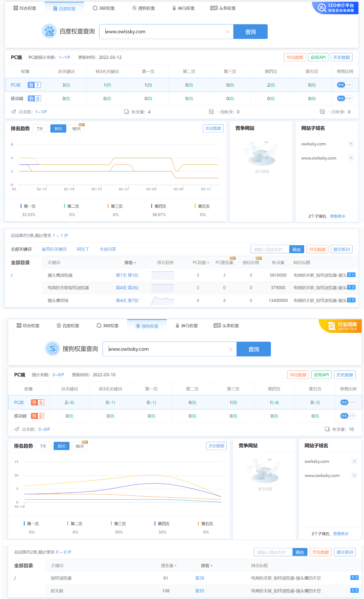Open 行业词库 banner ad

pos(340,326)
